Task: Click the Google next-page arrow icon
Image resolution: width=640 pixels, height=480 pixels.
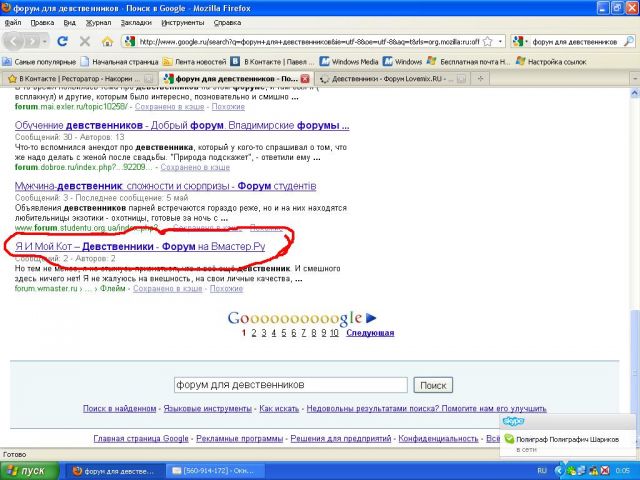Action: 371,318
